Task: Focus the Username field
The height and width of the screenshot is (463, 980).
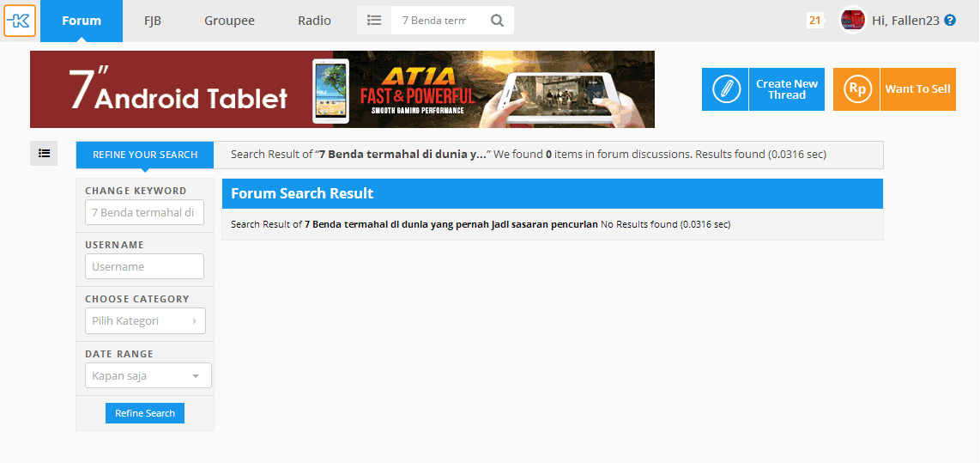Action: point(144,266)
